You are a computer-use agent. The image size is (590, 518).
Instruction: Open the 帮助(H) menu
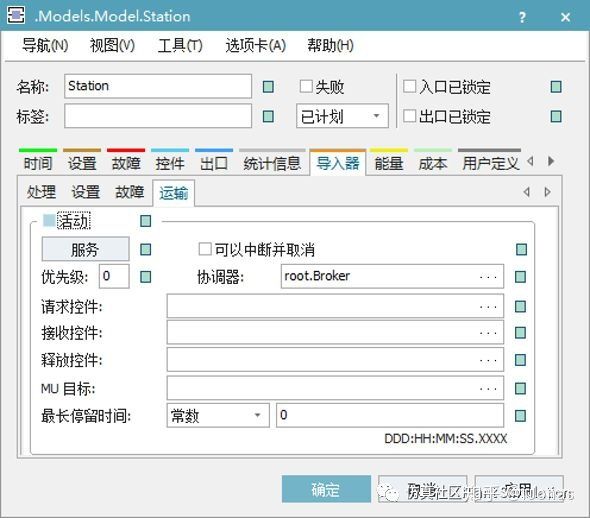330,46
